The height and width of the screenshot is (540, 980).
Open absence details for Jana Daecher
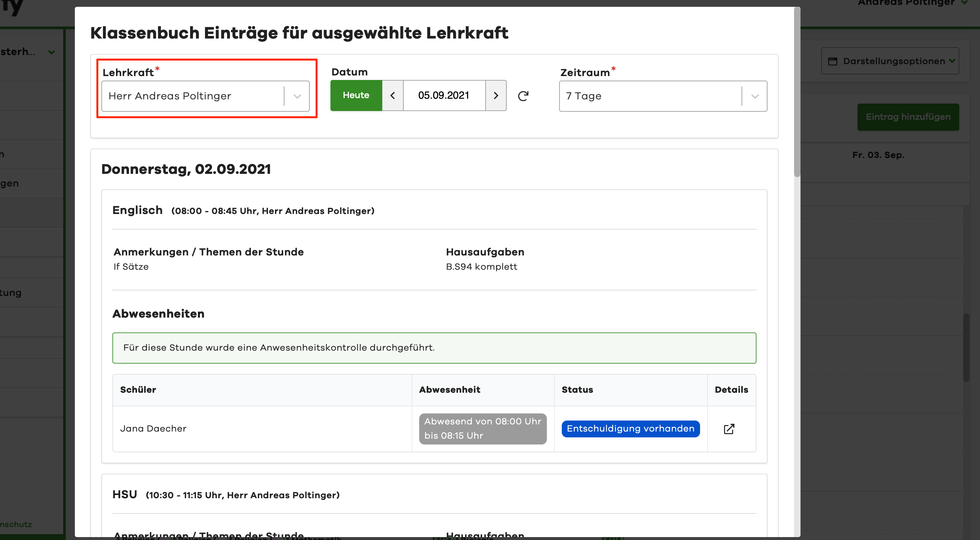(x=729, y=429)
